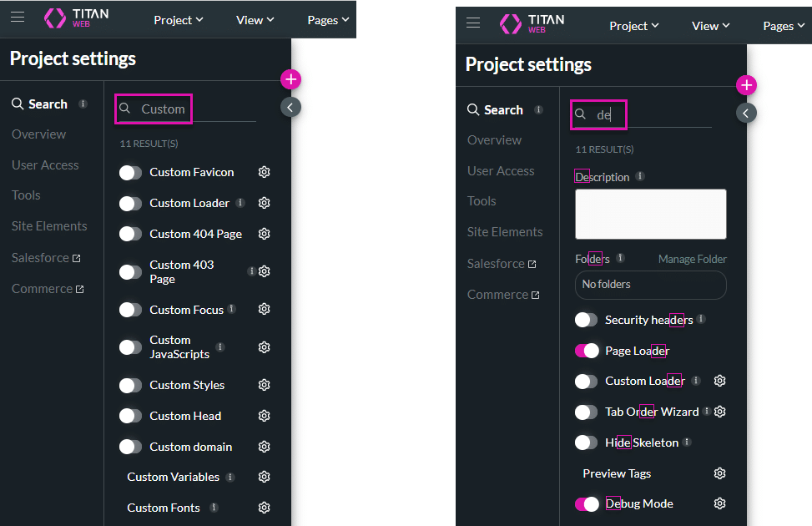Click the Manage Folder link
The image size is (812, 526).
[692, 259]
